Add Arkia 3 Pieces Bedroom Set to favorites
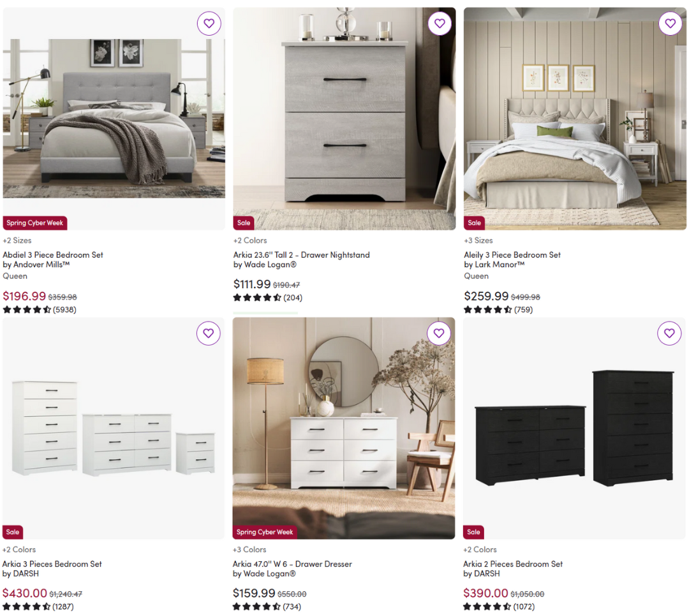Viewport: 689px width, 616px height. tap(208, 333)
